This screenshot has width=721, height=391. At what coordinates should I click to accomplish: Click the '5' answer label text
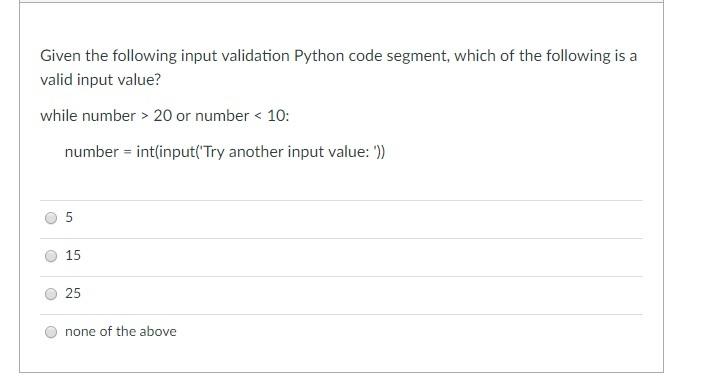coord(69,217)
